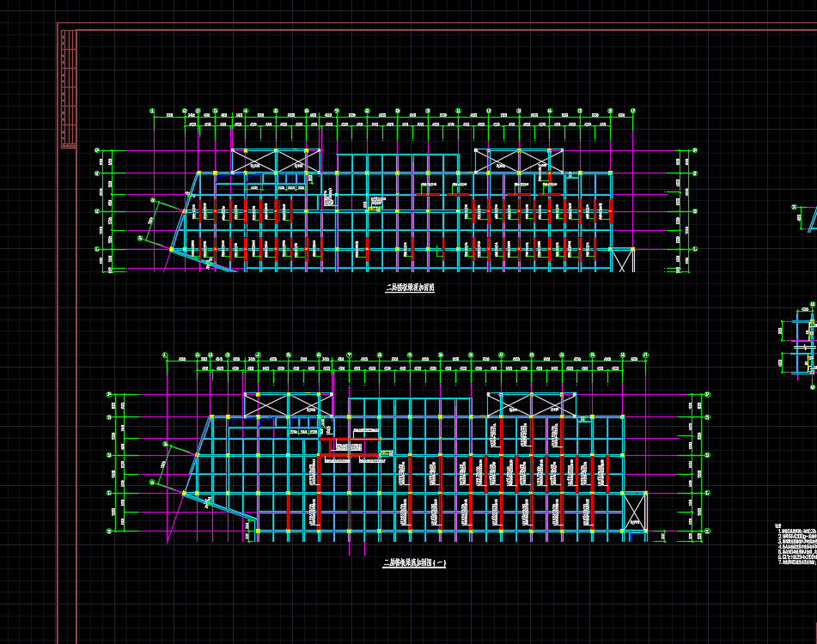Select the underlined title below the upper plan

coord(410,288)
